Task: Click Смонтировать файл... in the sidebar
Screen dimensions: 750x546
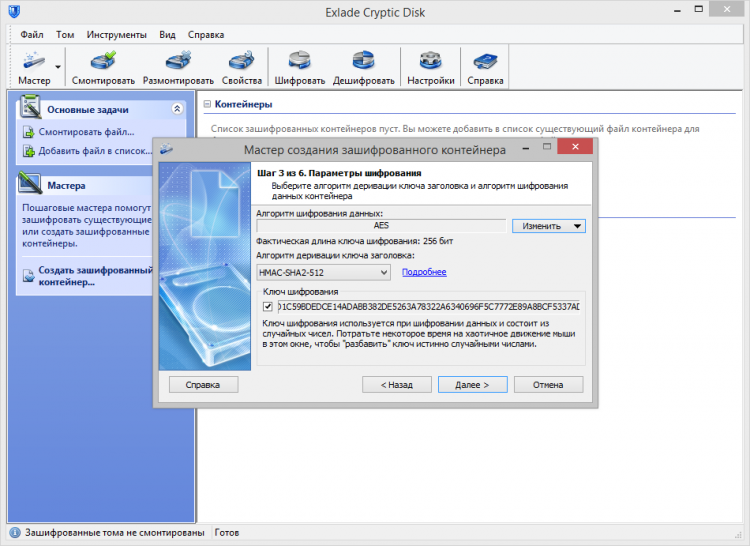Action: (x=87, y=132)
